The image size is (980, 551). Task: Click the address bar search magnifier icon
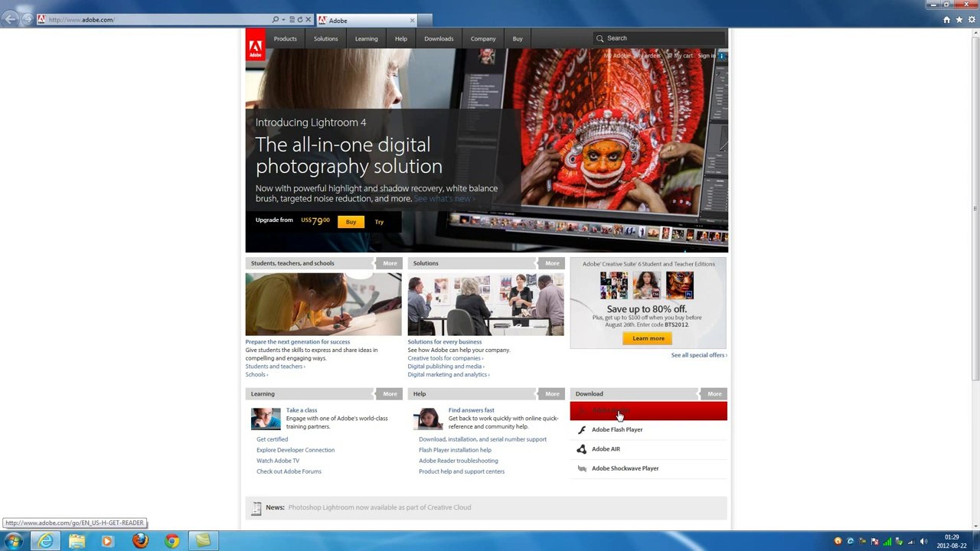click(x=276, y=20)
